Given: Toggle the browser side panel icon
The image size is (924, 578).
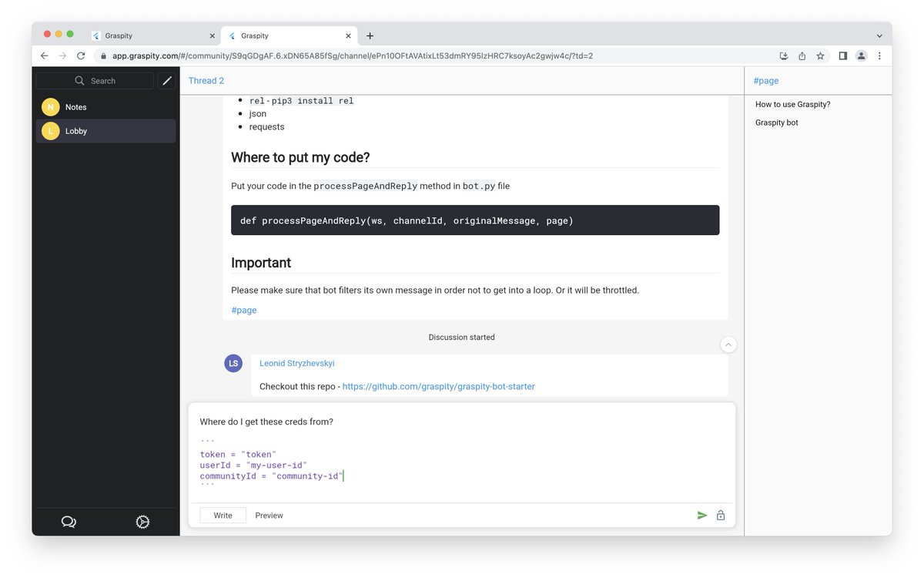Looking at the screenshot, I should [x=843, y=55].
